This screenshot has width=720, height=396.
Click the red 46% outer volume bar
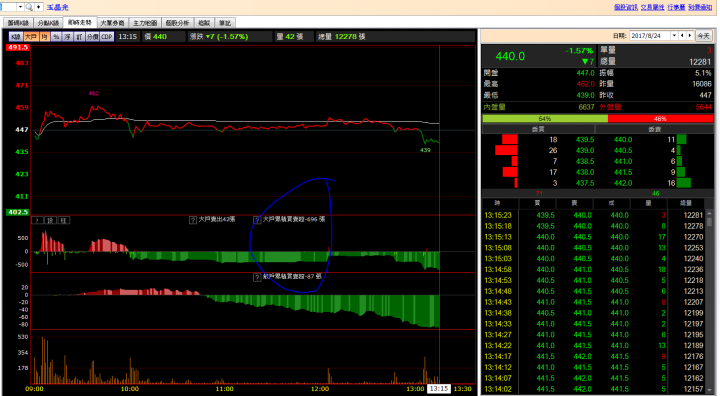pyautogui.click(x=660, y=119)
